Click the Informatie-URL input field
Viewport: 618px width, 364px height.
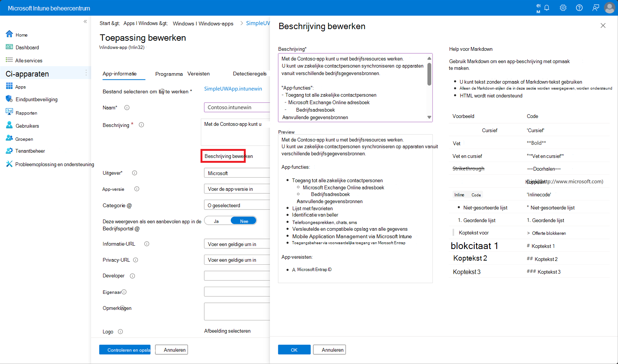tap(237, 244)
